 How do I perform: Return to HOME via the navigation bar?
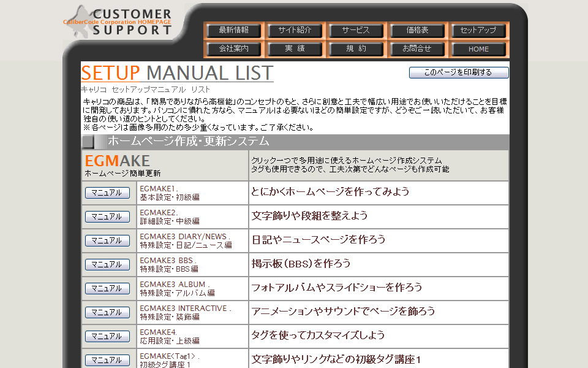tap(478, 49)
